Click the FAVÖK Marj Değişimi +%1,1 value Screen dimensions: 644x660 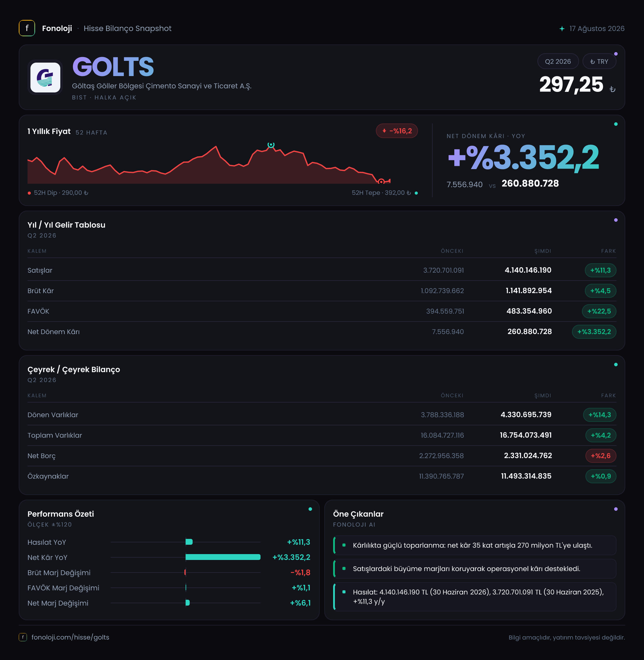(301, 588)
